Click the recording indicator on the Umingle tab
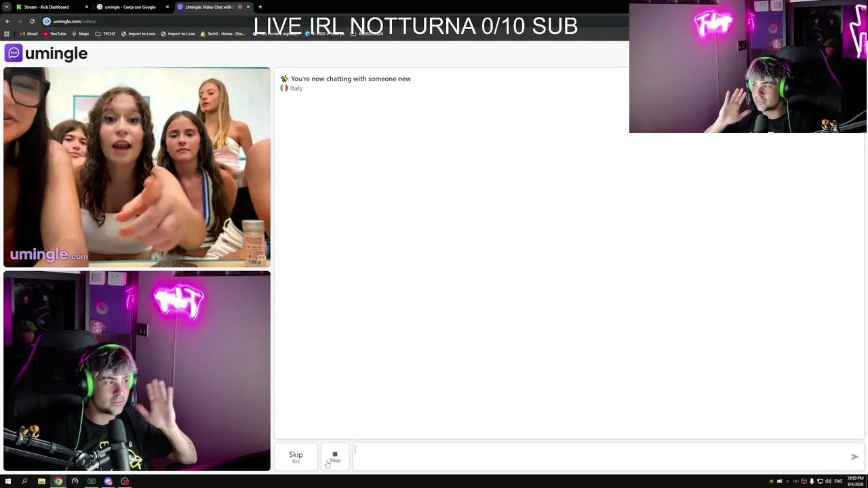Viewport: 868px width, 488px height. (x=240, y=7)
